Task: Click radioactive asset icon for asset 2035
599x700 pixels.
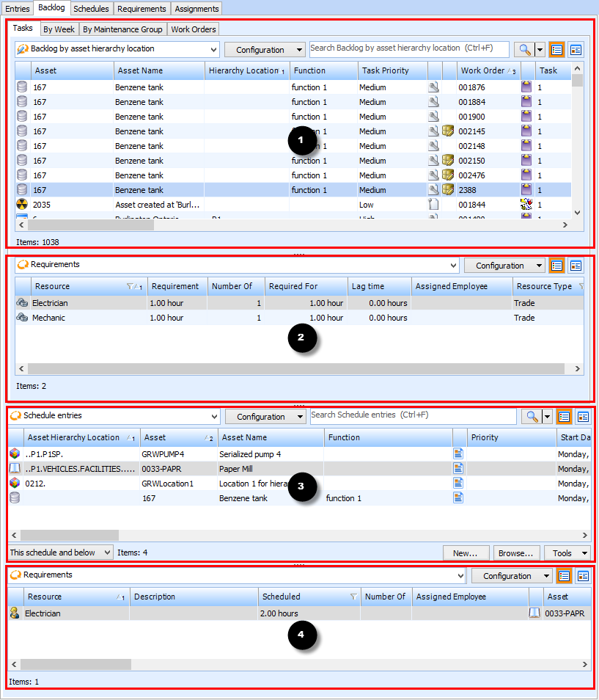Action: [x=22, y=205]
